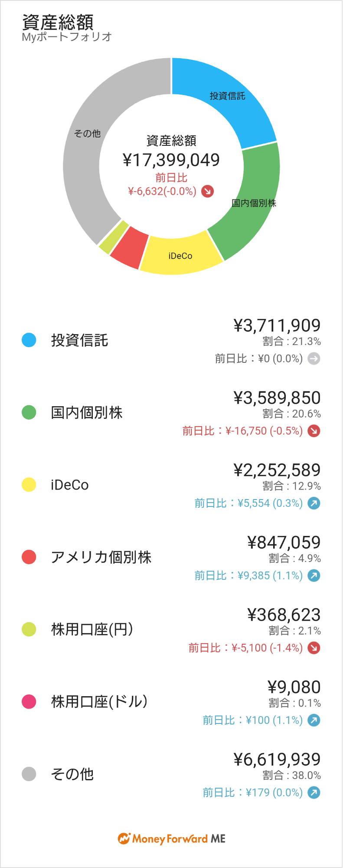Open the アメリカ個別株 asset label
The height and width of the screenshot is (868, 343).
coord(101,557)
